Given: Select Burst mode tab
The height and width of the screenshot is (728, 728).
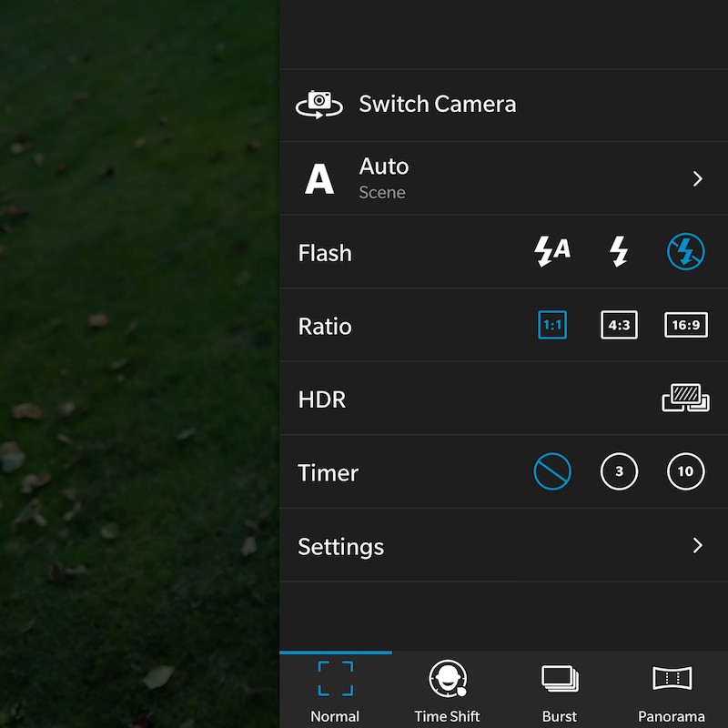Looking at the screenshot, I should point(560,691).
